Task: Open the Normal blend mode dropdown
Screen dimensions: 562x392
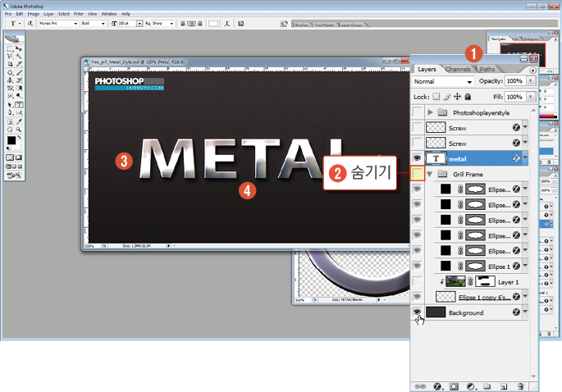Action: click(443, 81)
